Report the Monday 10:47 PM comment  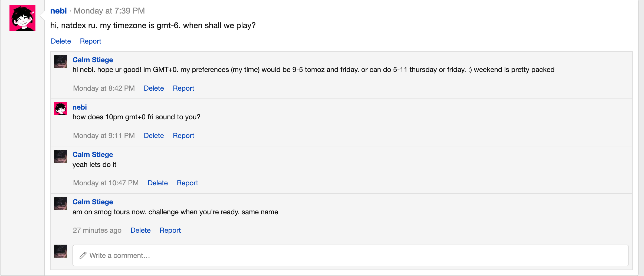pos(188,183)
